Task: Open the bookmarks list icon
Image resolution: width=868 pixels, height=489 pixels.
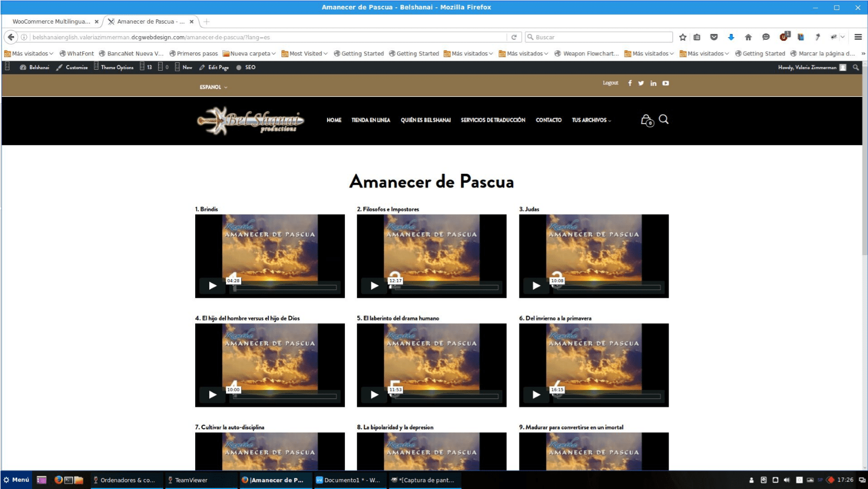Action: pos(697,37)
